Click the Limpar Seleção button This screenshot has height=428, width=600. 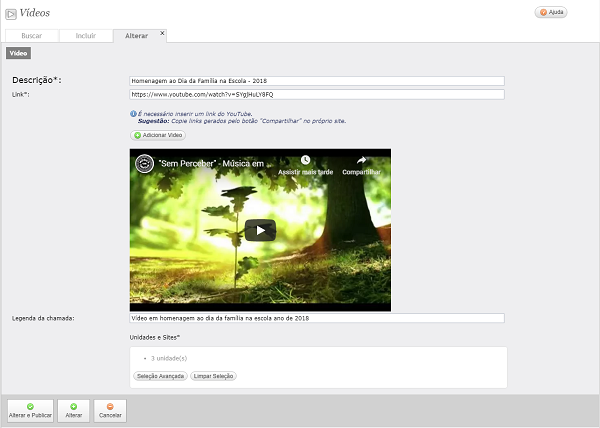tap(213, 376)
